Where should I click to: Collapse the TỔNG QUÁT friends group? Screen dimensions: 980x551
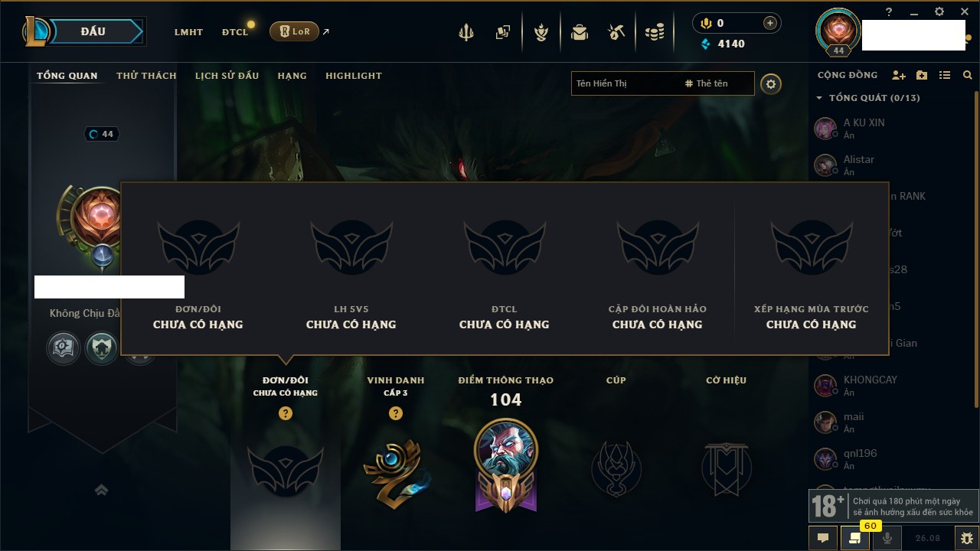819,98
